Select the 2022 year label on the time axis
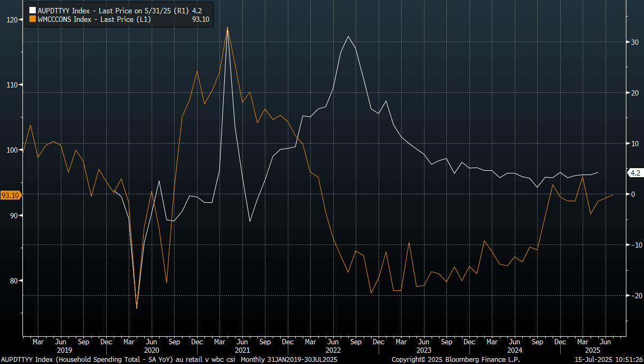 click(x=333, y=350)
